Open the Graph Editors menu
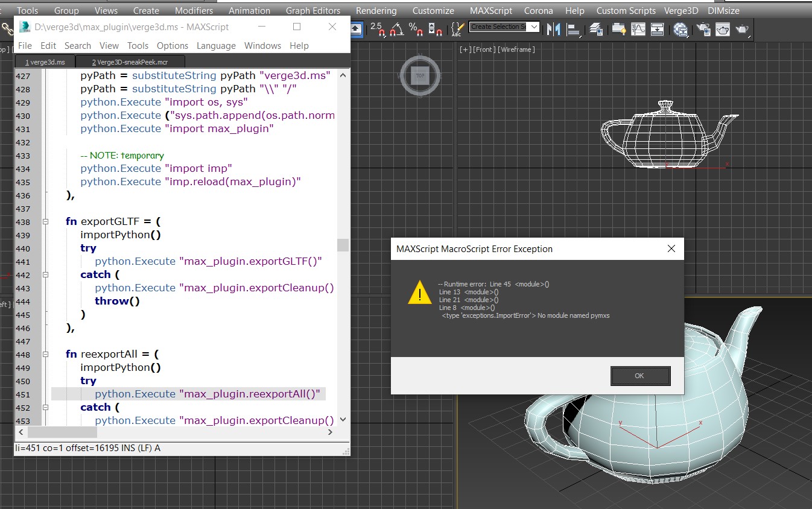812x509 pixels. (313, 11)
